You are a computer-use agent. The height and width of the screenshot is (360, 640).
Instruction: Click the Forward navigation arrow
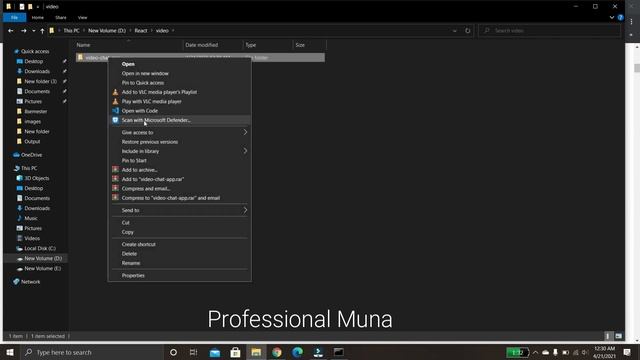pos(24,31)
